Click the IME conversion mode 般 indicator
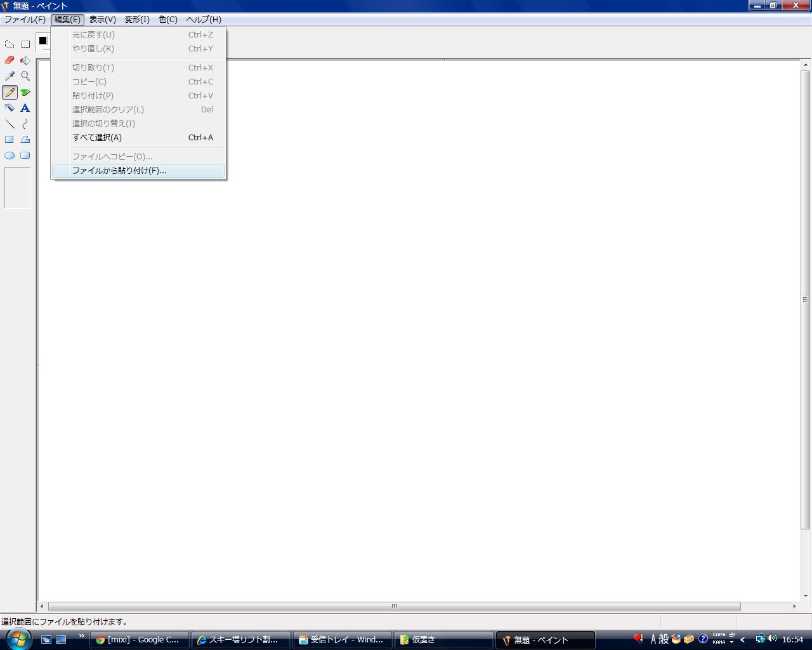The height and width of the screenshot is (650, 812). tap(664, 639)
